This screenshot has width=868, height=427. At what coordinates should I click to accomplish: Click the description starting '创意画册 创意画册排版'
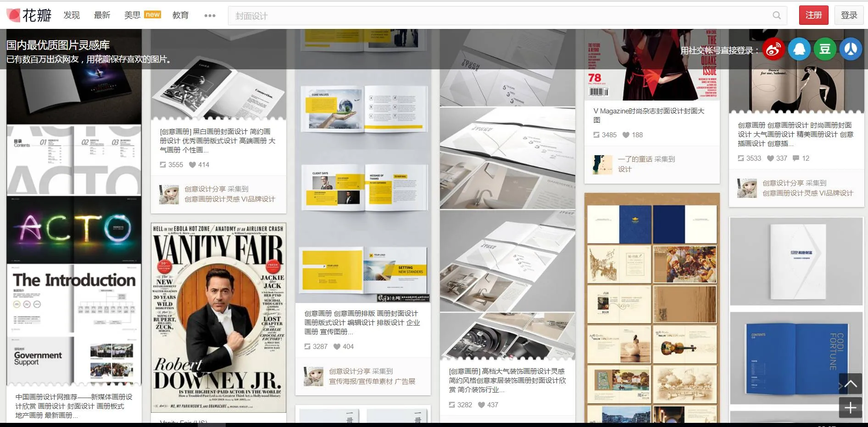362,323
